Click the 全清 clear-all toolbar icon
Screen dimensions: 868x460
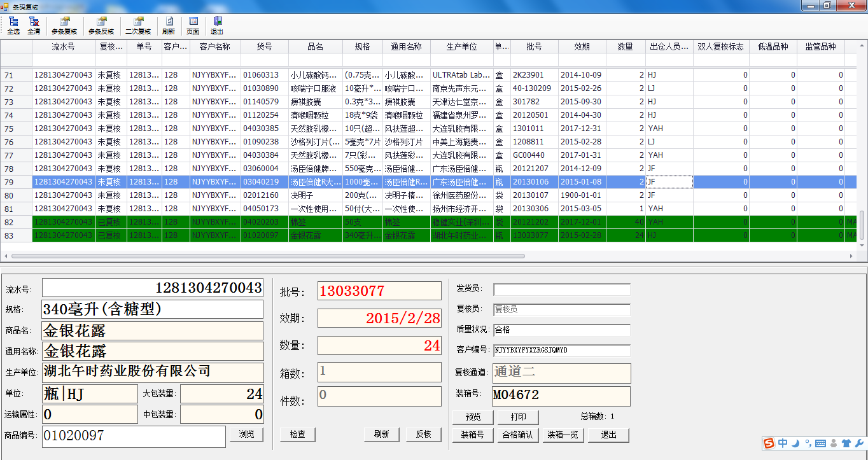(34, 25)
